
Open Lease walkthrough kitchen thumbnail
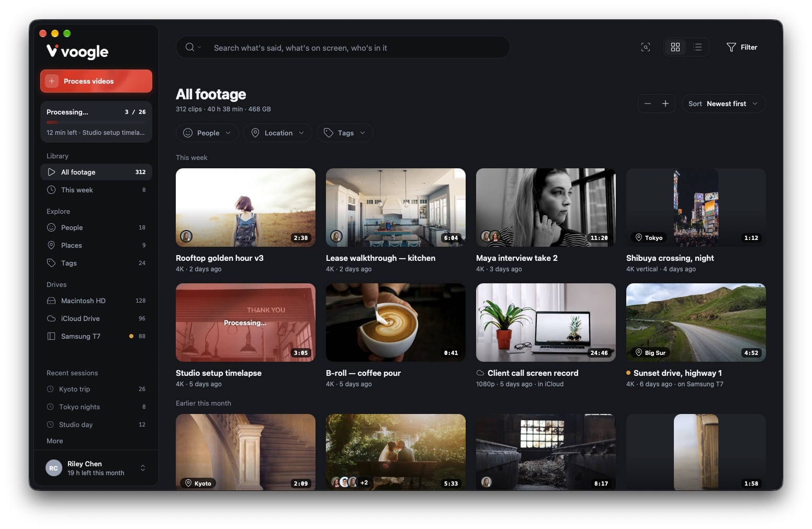[396, 208]
